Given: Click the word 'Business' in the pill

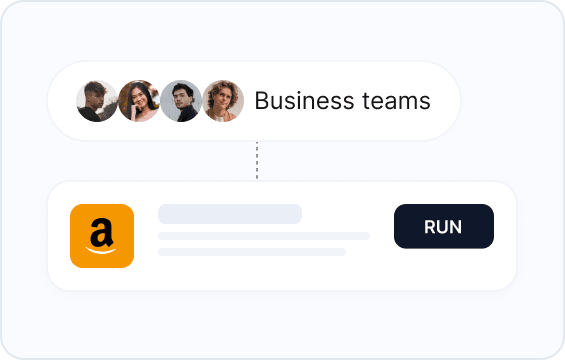Looking at the screenshot, I should tap(304, 101).
